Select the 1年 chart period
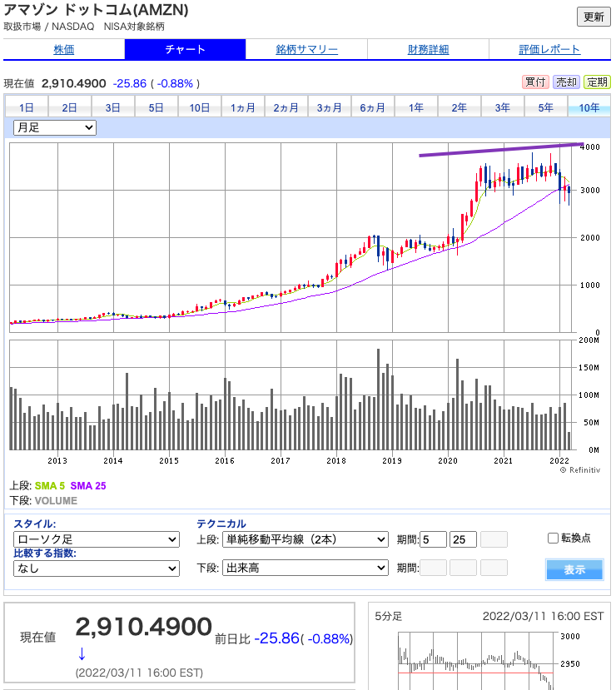This screenshot has width=616, height=690. coord(416,107)
